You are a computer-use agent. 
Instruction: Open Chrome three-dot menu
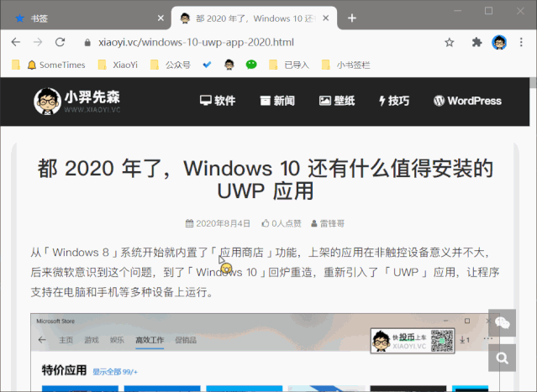tap(521, 43)
